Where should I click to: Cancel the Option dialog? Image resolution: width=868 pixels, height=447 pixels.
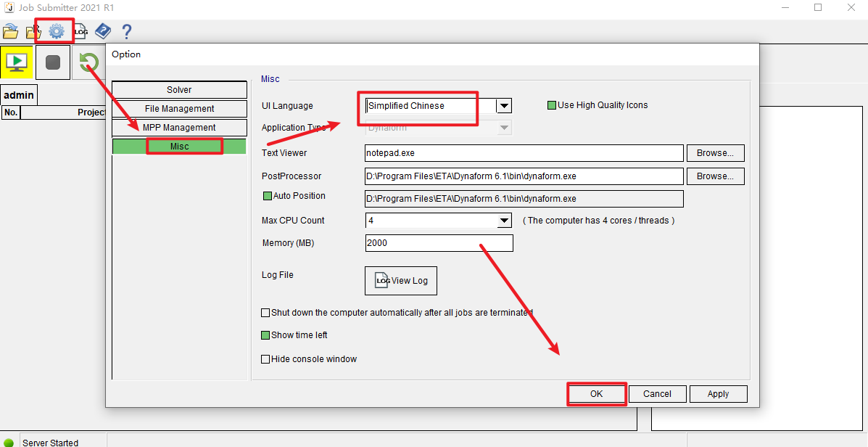[657, 394]
